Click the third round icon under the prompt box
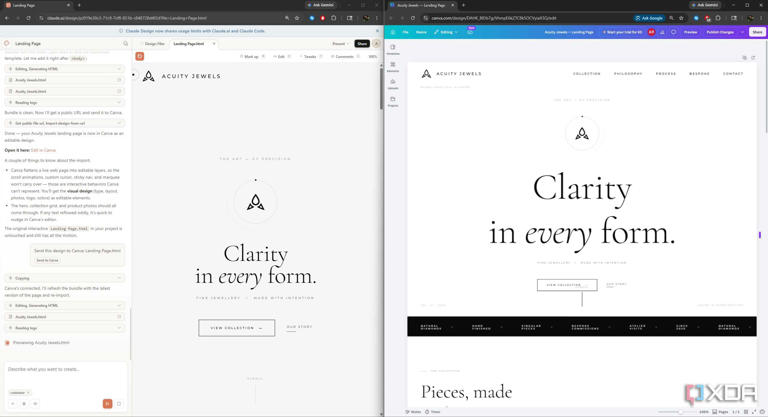768x417 pixels. tap(35, 404)
